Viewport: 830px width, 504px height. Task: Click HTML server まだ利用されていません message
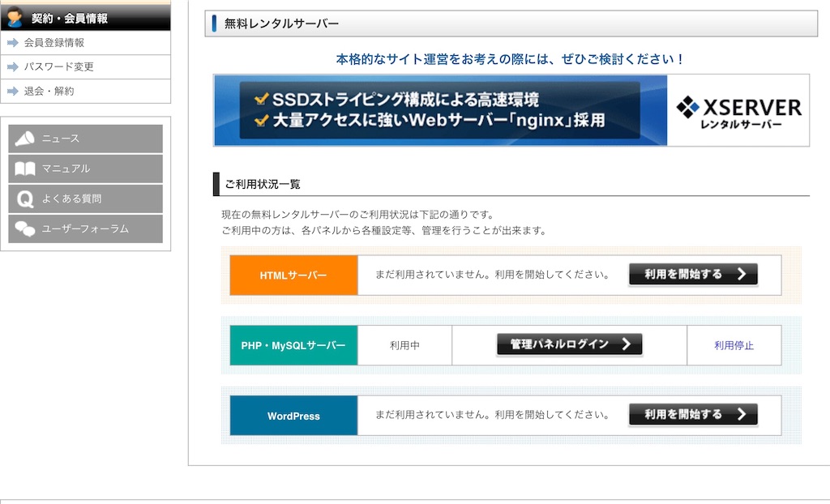(x=492, y=275)
